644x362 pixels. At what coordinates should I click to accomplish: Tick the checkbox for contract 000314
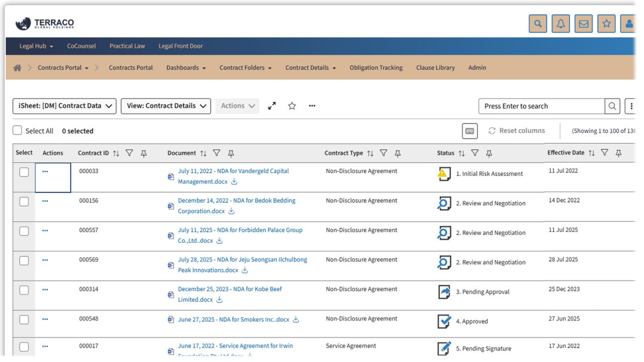[24, 290]
